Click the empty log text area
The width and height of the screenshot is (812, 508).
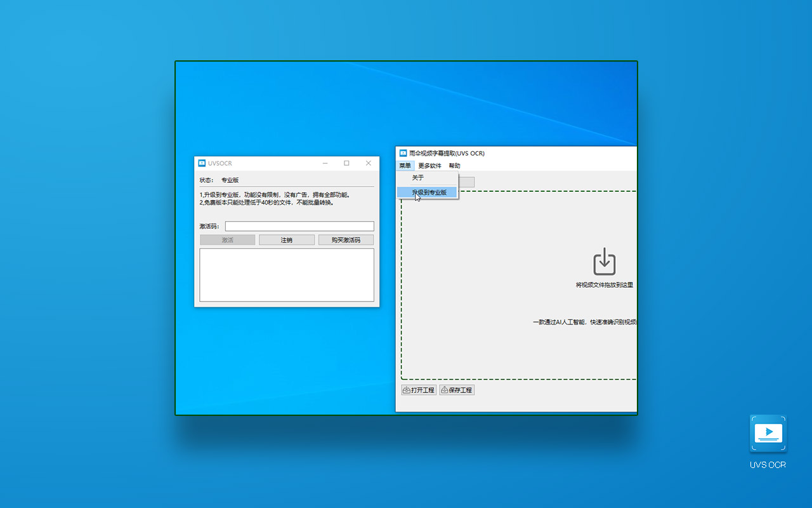[287, 275]
